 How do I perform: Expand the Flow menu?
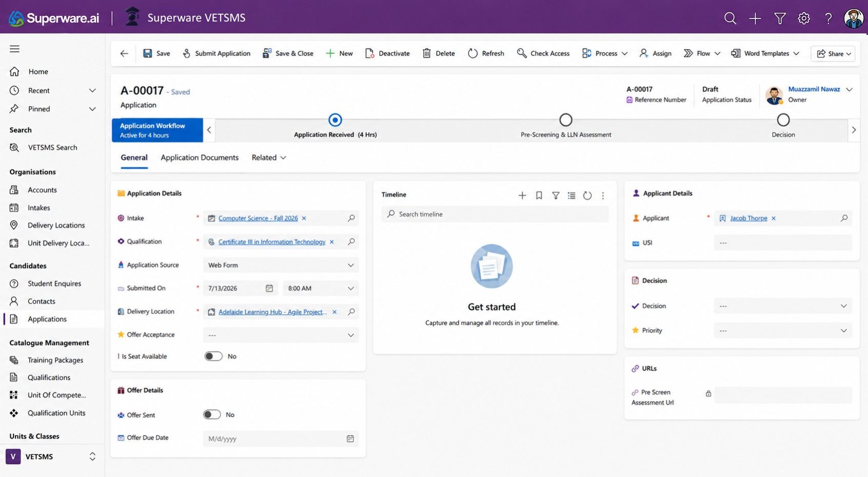click(x=702, y=53)
